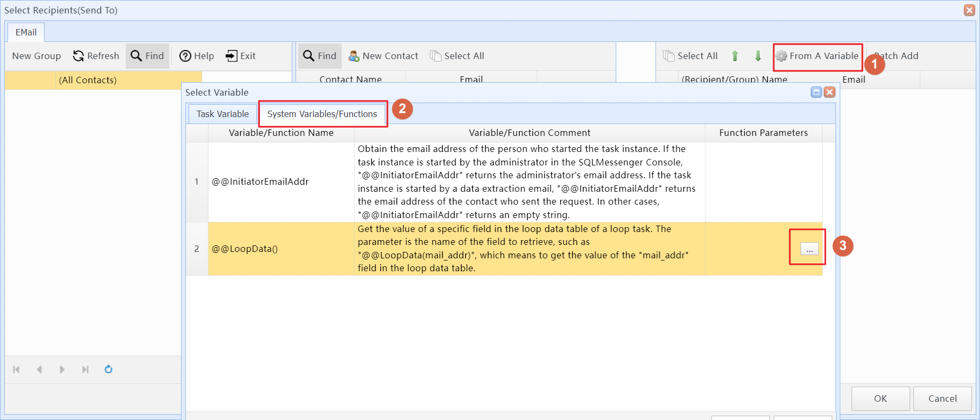Add a New Contact
This screenshot has width=980, height=420.
[x=383, y=56]
